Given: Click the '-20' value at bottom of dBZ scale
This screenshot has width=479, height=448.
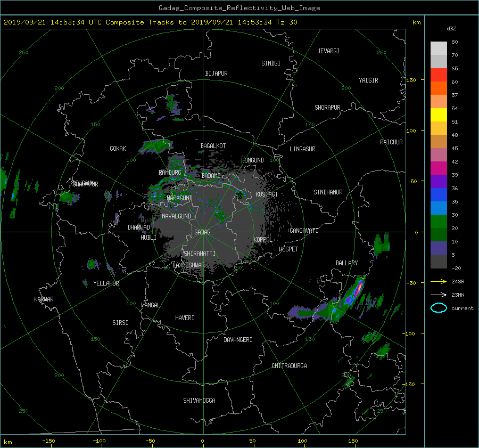Looking at the screenshot, I should [x=456, y=268].
